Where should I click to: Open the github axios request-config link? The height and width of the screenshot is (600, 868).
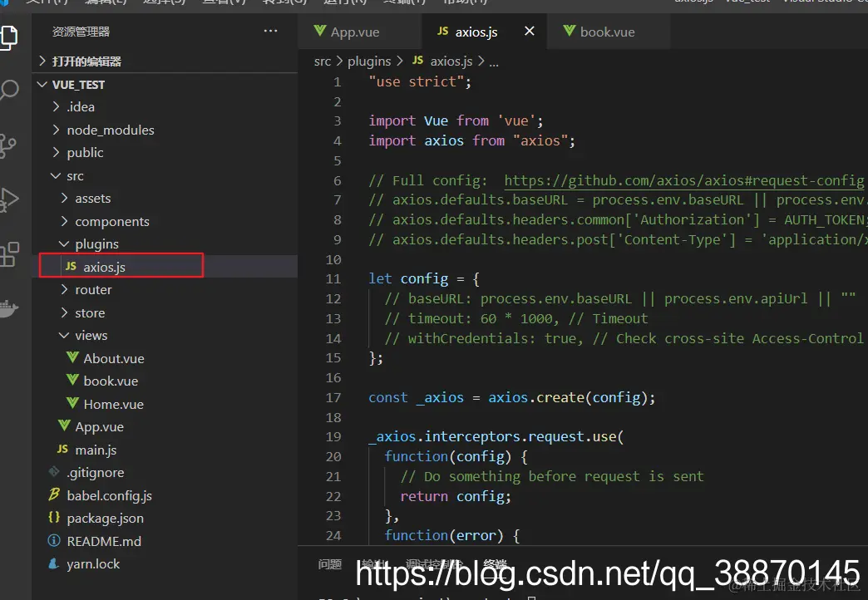[684, 180]
